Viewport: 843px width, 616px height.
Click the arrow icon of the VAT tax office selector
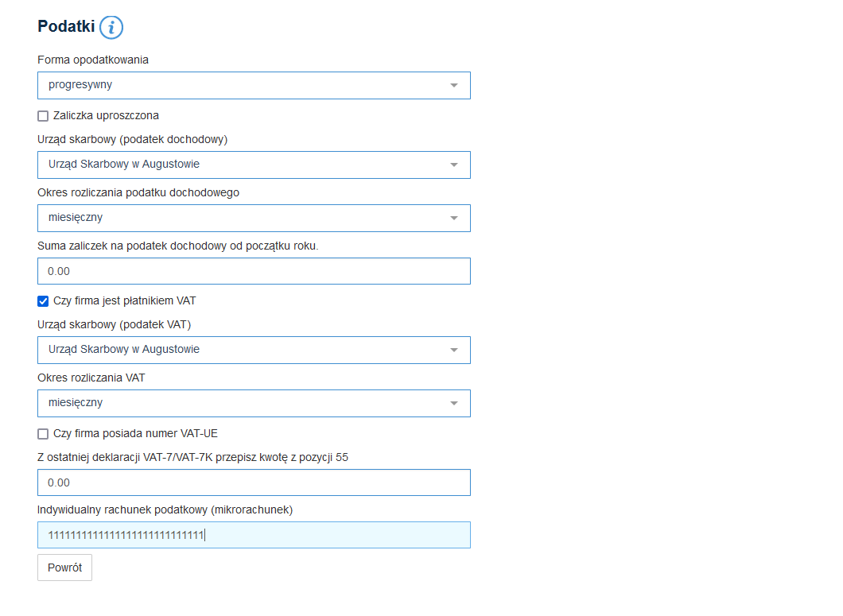(454, 350)
